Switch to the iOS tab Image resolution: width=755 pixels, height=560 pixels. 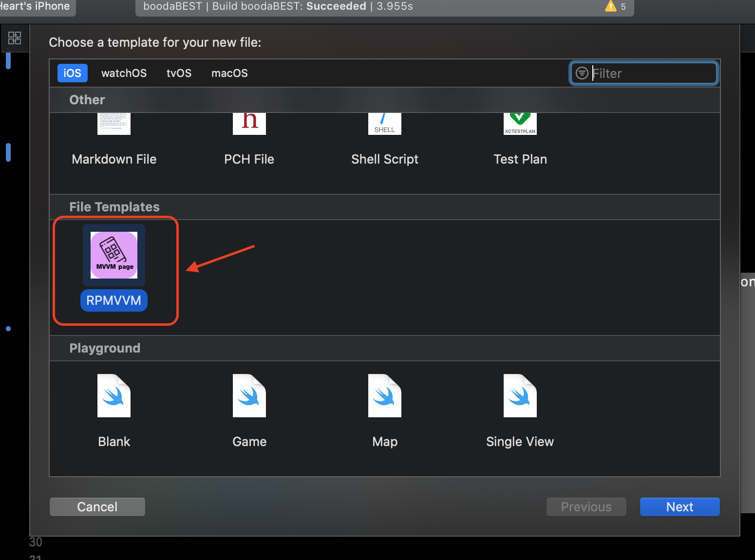73,73
